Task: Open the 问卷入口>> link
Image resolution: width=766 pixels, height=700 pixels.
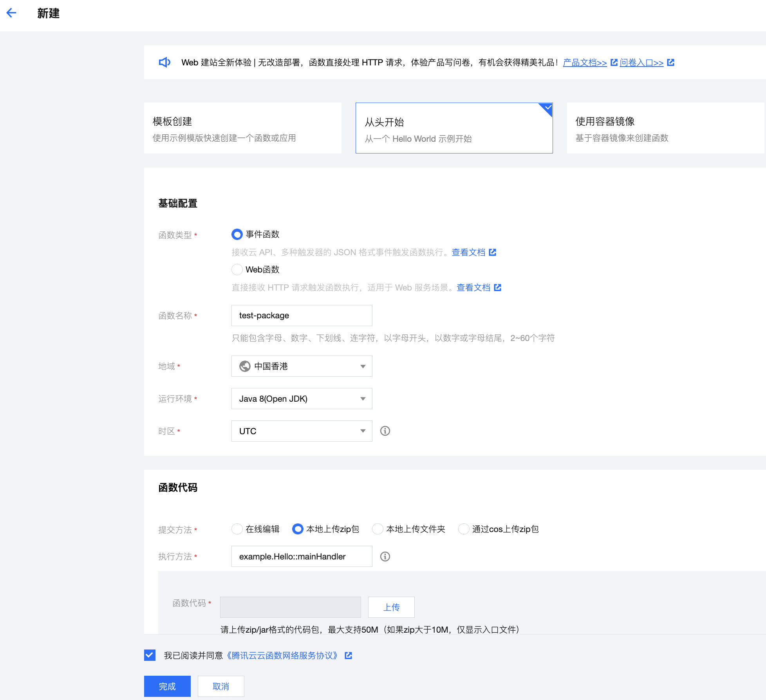Action: pyautogui.click(x=641, y=63)
